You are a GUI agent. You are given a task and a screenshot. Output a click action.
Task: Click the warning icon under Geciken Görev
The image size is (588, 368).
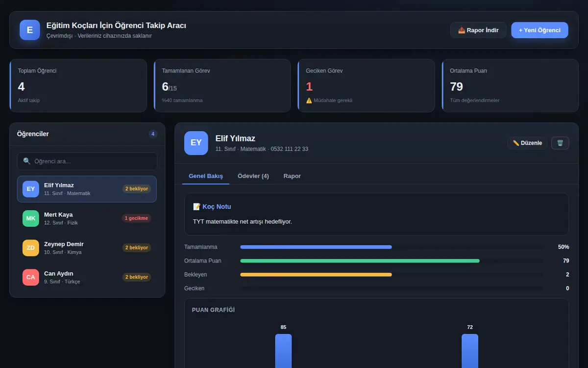tap(309, 100)
